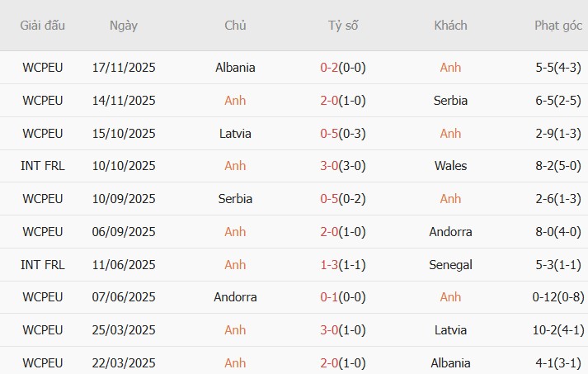This screenshot has height=374, width=588.
Task: Click INT FRL label in 10/10/2025 row
Action: coord(42,166)
